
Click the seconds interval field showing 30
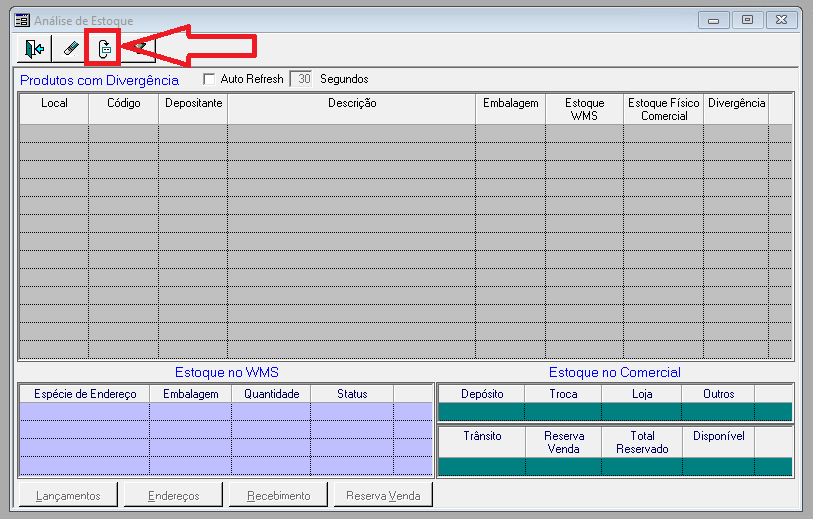[301, 79]
